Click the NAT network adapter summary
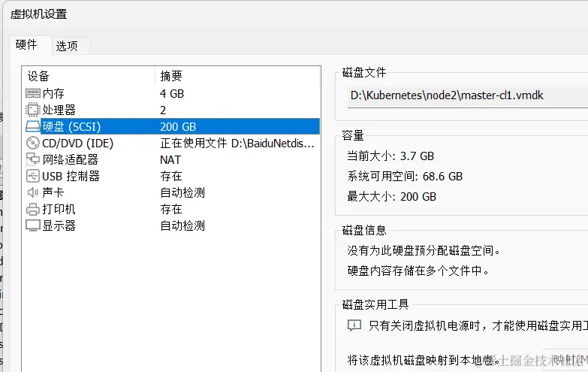Screen dimensions: 588x372 tap(170, 159)
